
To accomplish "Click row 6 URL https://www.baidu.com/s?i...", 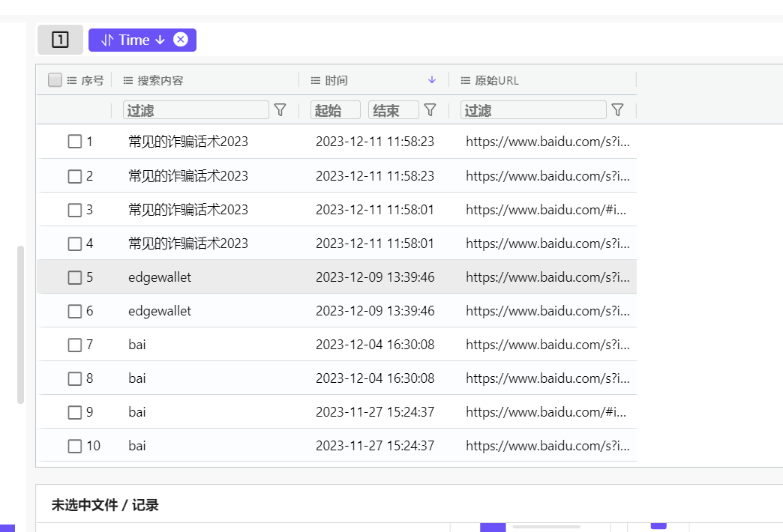I will click(x=547, y=311).
